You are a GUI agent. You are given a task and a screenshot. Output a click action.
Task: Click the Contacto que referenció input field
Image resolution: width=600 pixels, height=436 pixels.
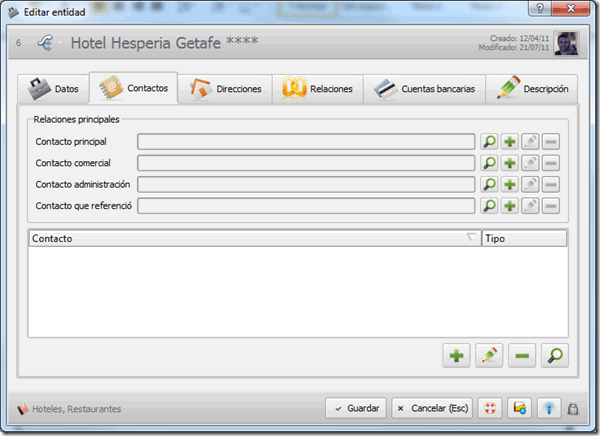[306, 206]
